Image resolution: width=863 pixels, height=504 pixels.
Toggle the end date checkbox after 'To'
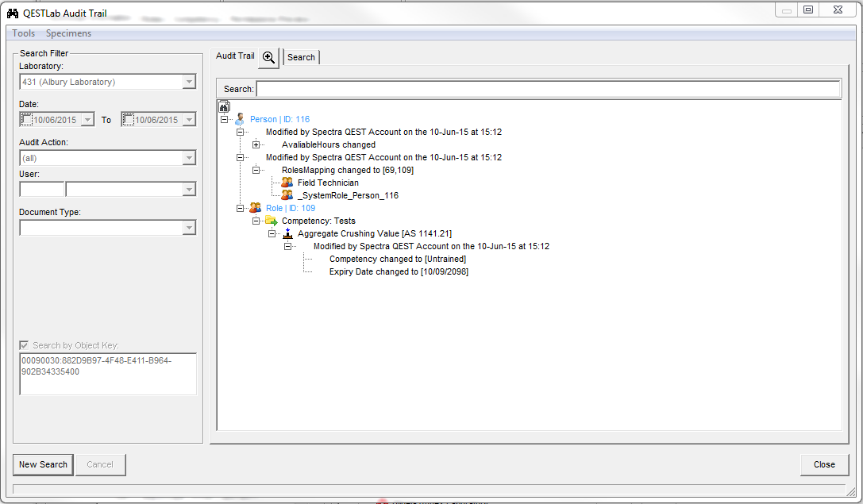(x=128, y=120)
